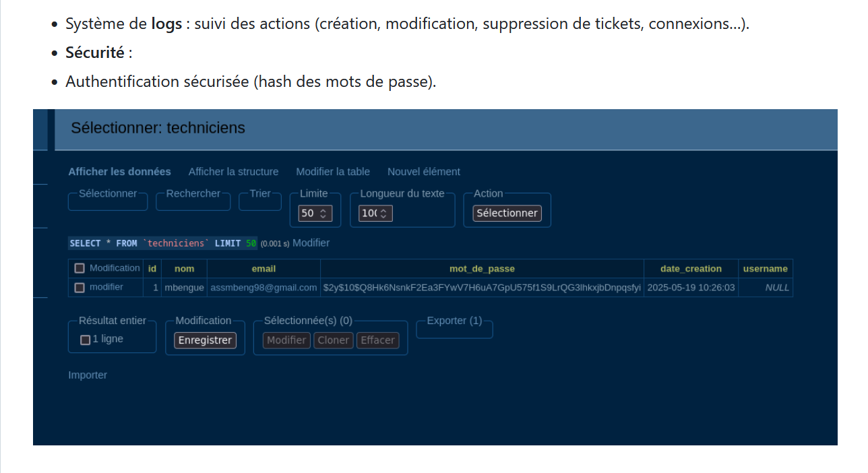The height and width of the screenshot is (473, 868).
Task: Switch to the Modifier la table tab
Action: click(333, 172)
